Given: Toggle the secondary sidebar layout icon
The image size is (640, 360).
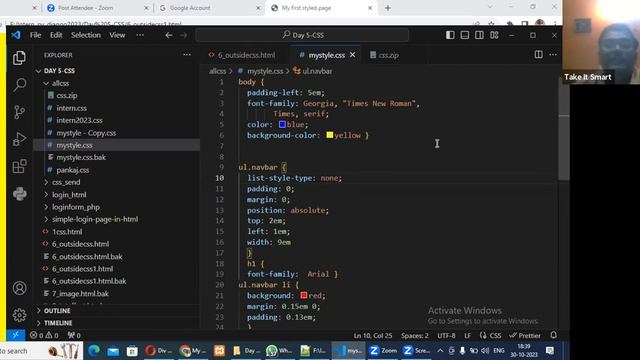Looking at the screenshot, I should [x=479, y=35].
